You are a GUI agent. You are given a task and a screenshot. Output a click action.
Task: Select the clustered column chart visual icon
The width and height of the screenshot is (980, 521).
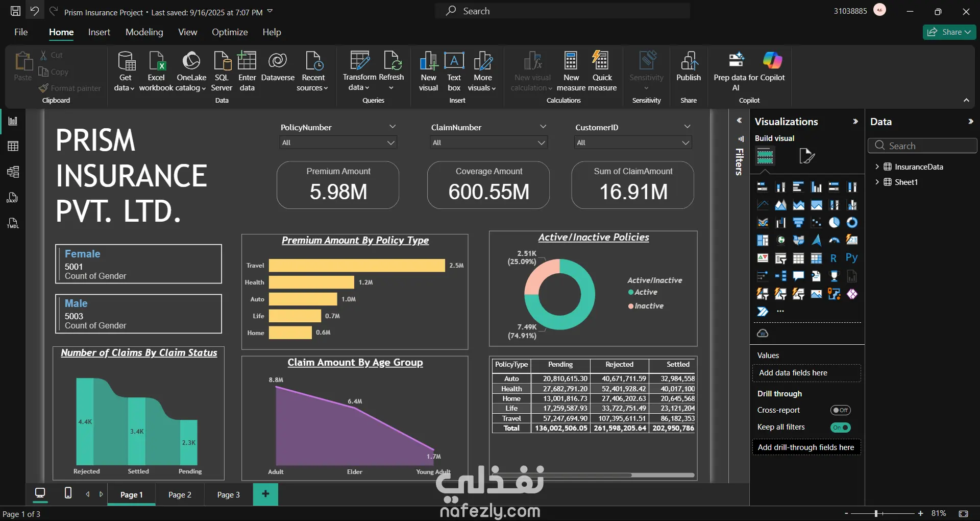point(817,187)
